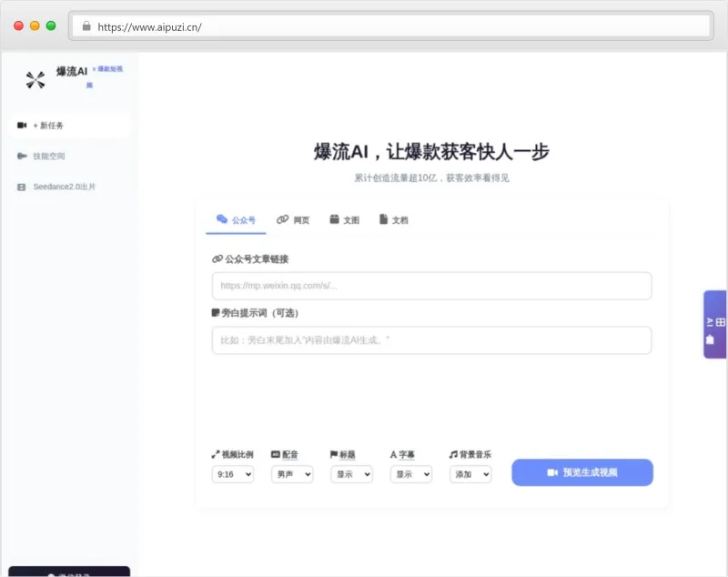
Task: Switch to the 文档 tab
Action: (394, 220)
